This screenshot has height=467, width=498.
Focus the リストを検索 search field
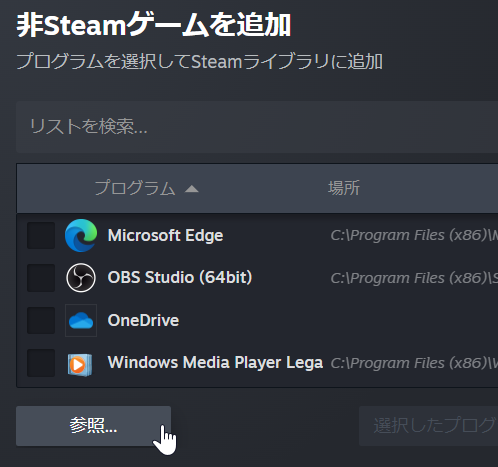257,127
